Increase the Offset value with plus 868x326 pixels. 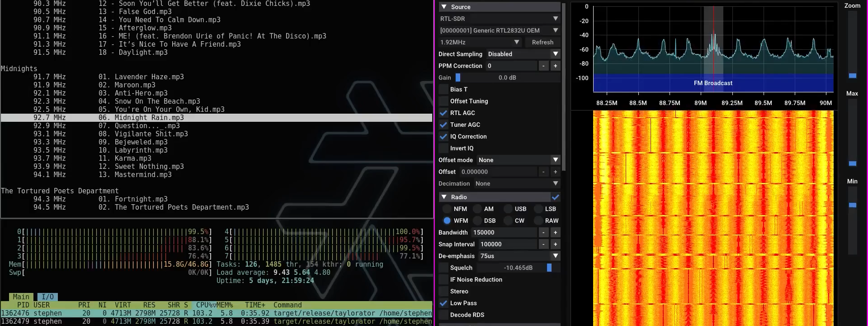click(555, 172)
